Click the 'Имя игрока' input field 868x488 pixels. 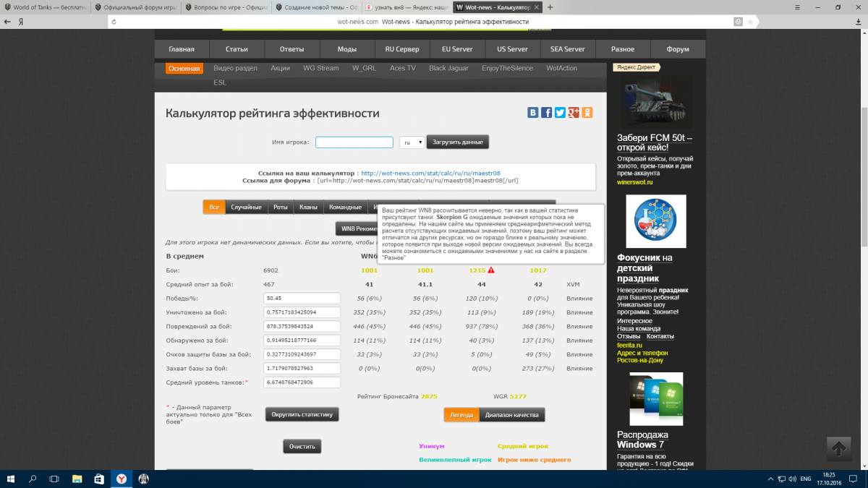click(354, 142)
